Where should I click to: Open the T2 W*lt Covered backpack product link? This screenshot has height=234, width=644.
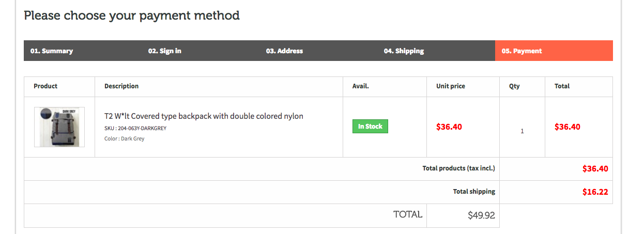coord(204,116)
